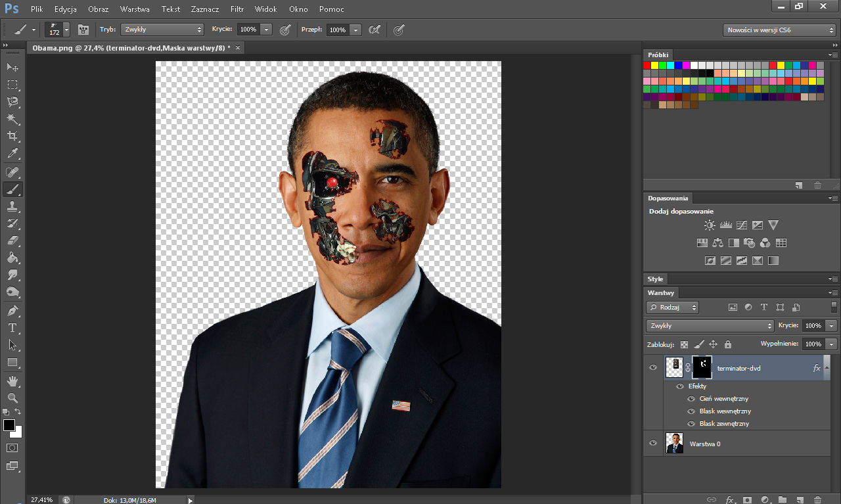Screen dimensions: 841x504
Task: Open the Rodzaj layer filter dropdown
Action: 673,307
